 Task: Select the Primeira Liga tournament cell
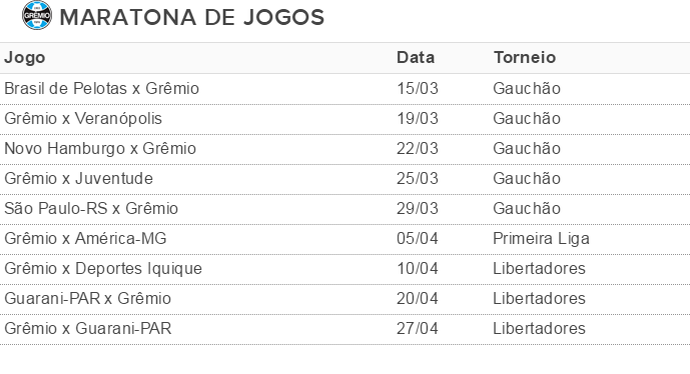541,238
